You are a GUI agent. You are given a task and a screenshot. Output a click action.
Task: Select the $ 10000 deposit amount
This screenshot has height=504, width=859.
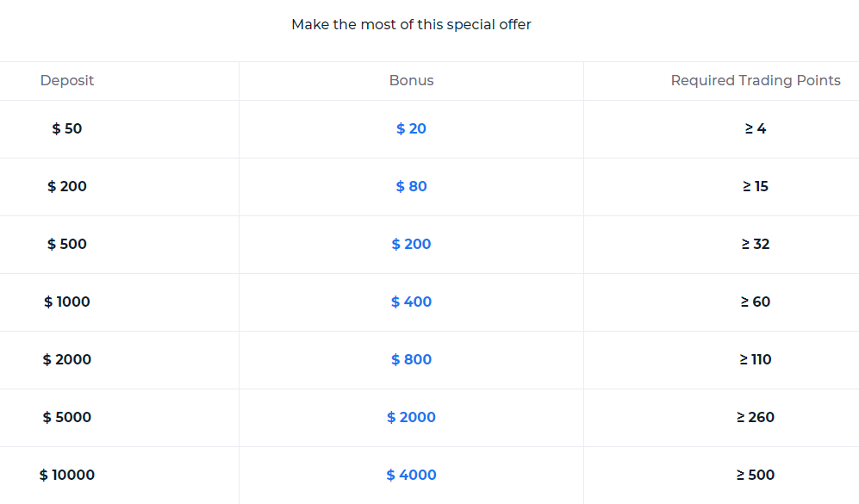(x=67, y=475)
